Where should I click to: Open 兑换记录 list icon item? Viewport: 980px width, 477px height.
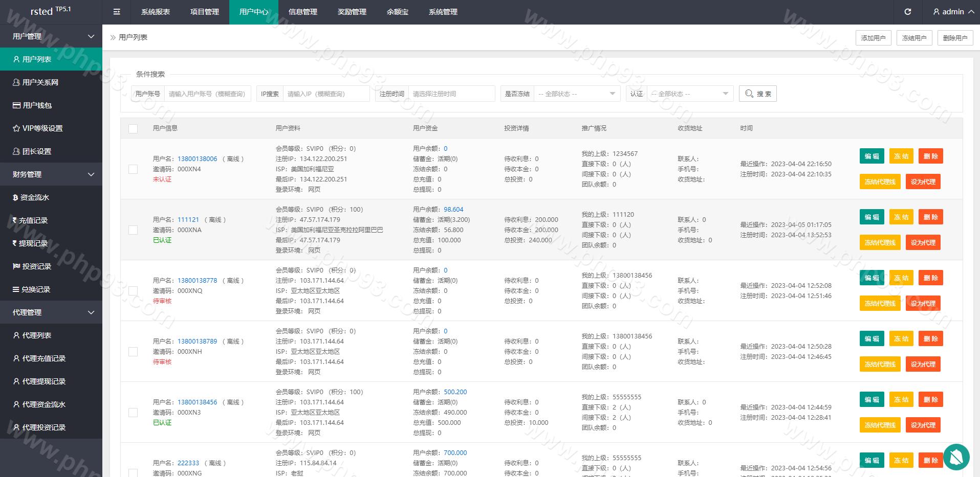(x=31, y=289)
